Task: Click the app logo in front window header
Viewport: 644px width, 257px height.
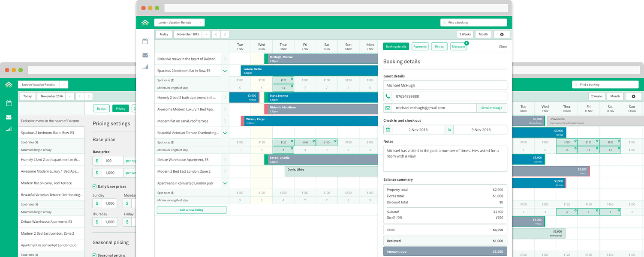Action: point(145,22)
